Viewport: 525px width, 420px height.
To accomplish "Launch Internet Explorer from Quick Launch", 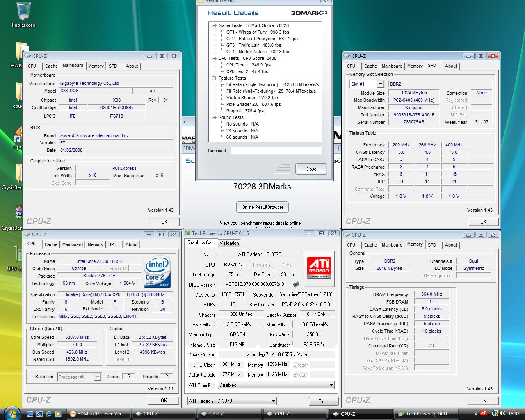I will pyautogui.click(x=49, y=413).
